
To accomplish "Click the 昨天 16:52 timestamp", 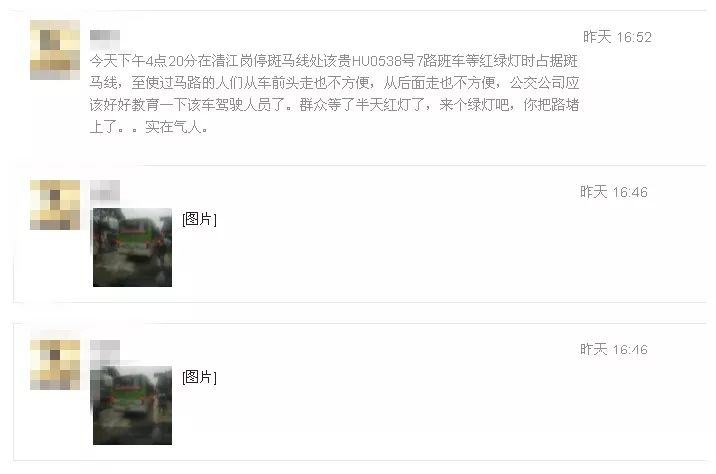I will pyautogui.click(x=617, y=37).
